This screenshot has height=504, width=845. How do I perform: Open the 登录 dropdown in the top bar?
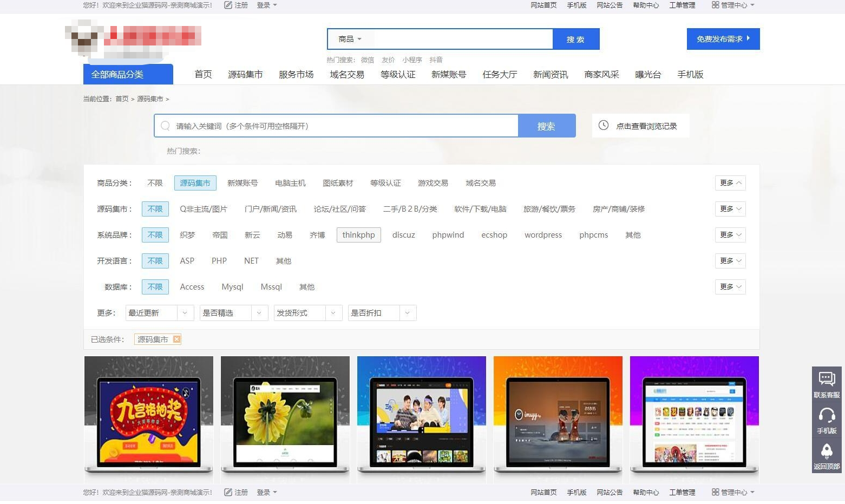coord(267,5)
